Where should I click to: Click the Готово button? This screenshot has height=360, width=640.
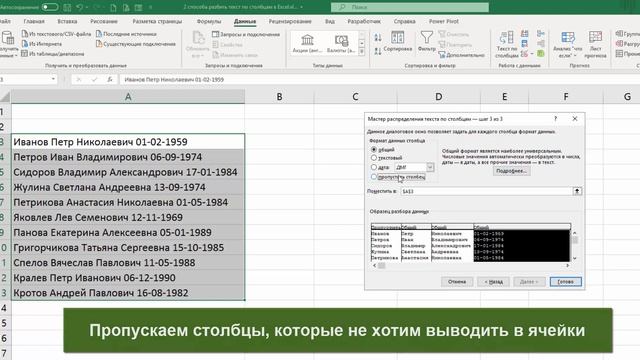[x=565, y=282]
